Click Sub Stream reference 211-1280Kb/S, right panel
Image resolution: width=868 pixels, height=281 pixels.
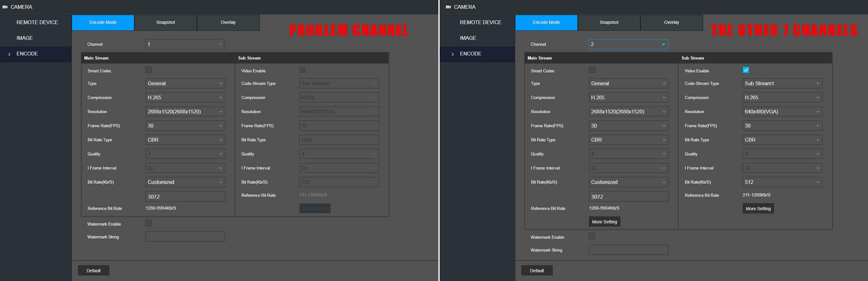(x=757, y=195)
